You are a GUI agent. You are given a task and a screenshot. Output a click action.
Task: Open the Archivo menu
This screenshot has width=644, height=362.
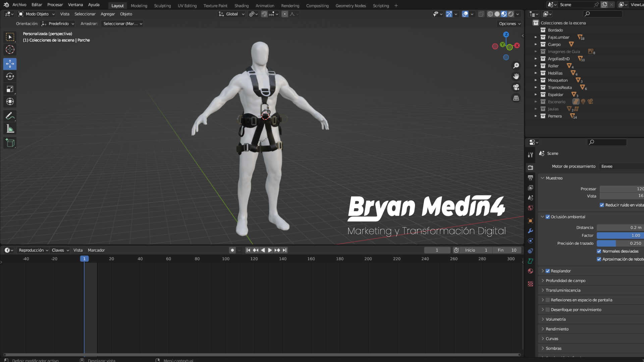19,5
